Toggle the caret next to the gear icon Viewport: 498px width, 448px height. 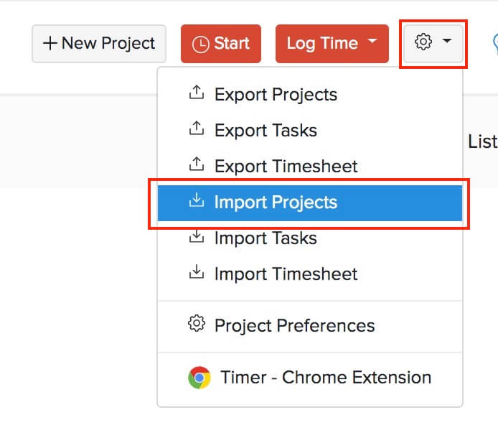pos(447,42)
